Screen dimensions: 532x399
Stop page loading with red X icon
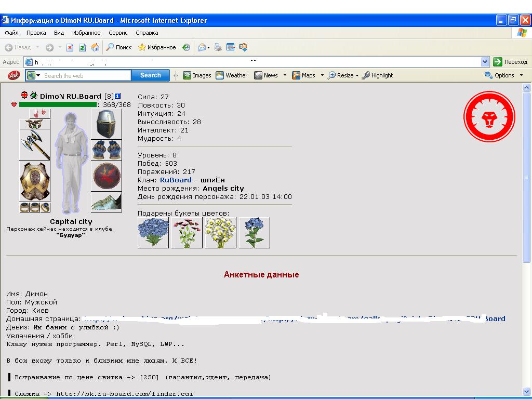[x=70, y=47]
